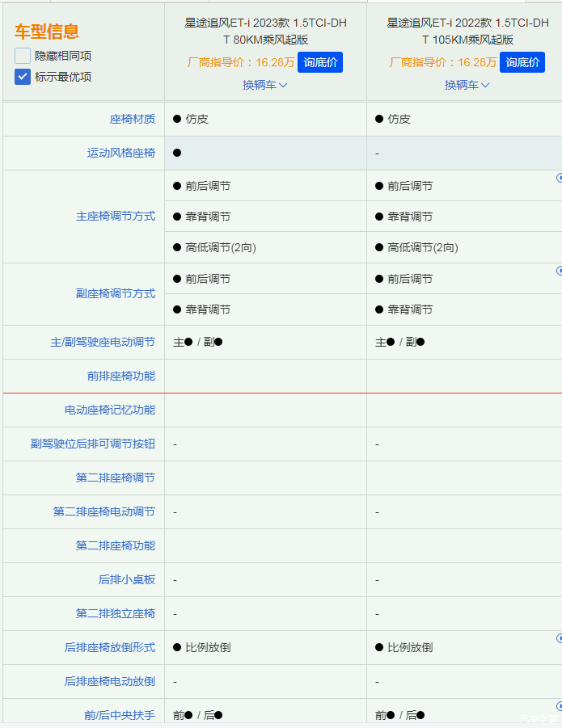The height and width of the screenshot is (728, 562).
Task: Click the arrow icon beside 后排座椅放倒形式 row
Action: point(560,638)
